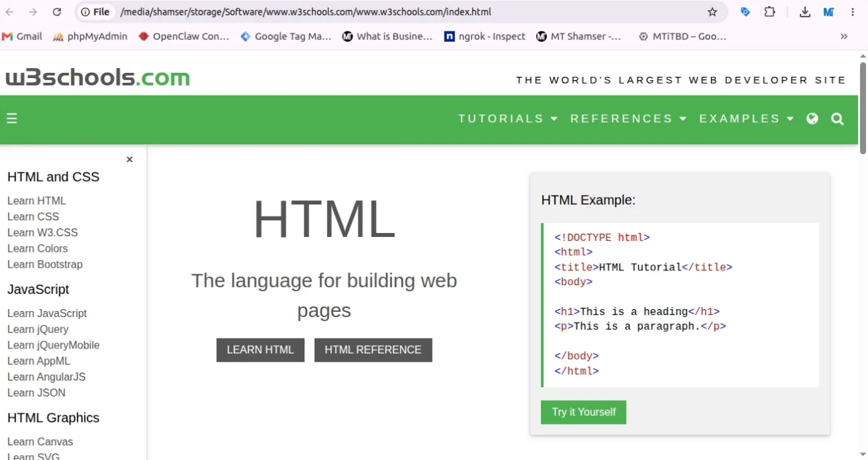868x460 pixels.
Task: Click the search magnifier icon in navbar
Action: tap(837, 119)
